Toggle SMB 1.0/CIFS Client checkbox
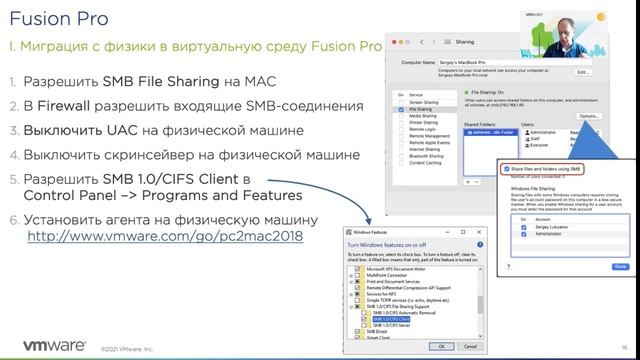Screen dimensions: 640x360 pyautogui.click(x=364, y=319)
